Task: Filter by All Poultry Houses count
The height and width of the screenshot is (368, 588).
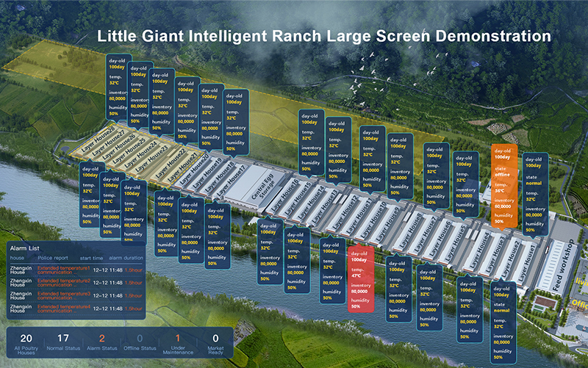Action: [x=24, y=344]
